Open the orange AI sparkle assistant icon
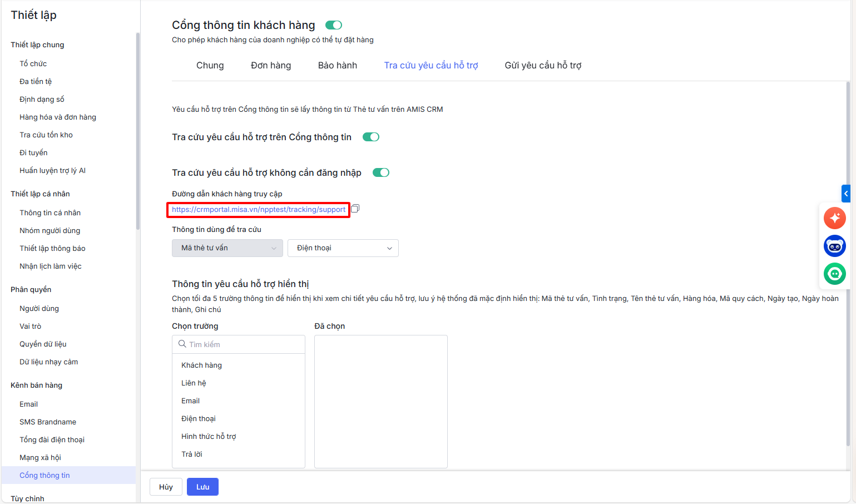The width and height of the screenshot is (856, 504). pyautogui.click(x=834, y=218)
